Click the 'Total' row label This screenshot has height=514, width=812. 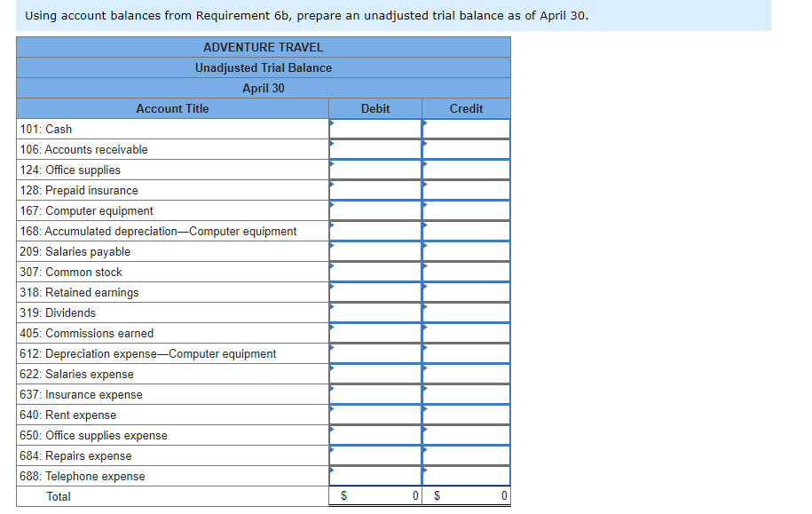[x=59, y=496]
